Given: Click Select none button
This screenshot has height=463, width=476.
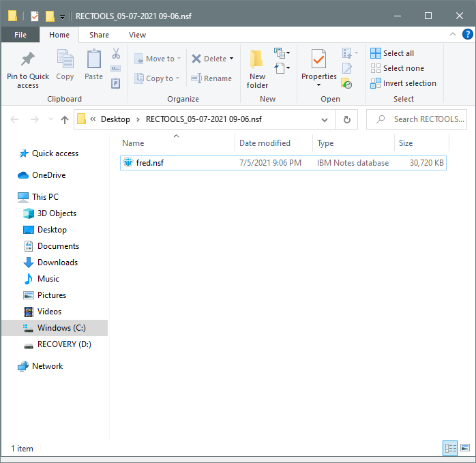Looking at the screenshot, I should [397, 68].
